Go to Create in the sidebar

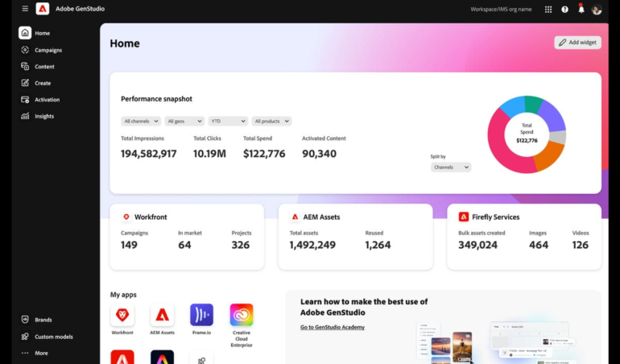coord(43,84)
